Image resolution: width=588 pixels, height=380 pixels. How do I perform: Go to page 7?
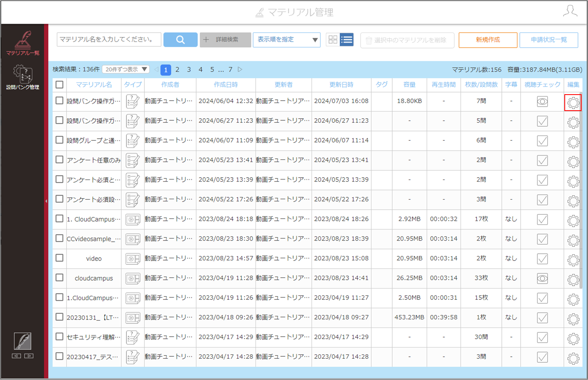(x=230, y=69)
